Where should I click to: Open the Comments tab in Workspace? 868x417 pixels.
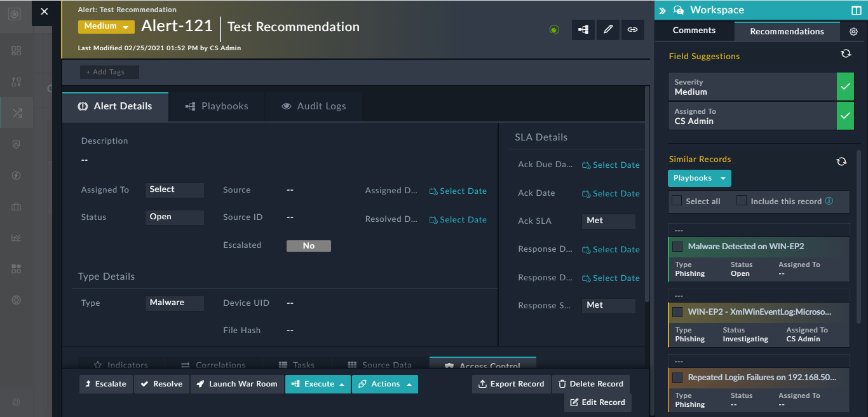point(694,31)
